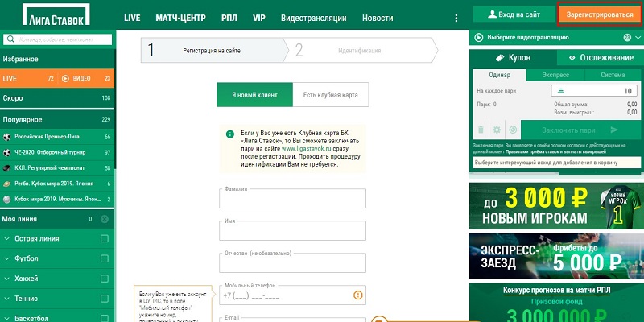This screenshot has height=322, width=644.
Task: Open МАТЧ-ЦЕНТР in top navigation
Action: pos(182,17)
